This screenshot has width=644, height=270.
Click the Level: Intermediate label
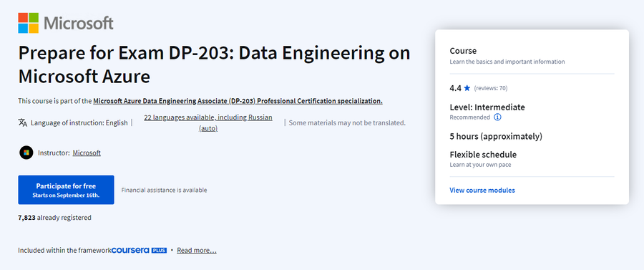coord(487,107)
